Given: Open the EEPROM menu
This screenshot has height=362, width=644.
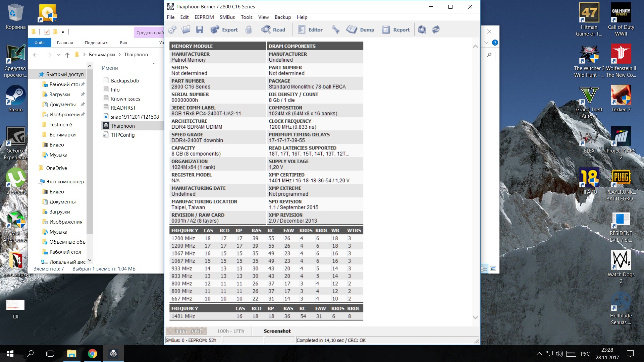Looking at the screenshot, I should [204, 17].
